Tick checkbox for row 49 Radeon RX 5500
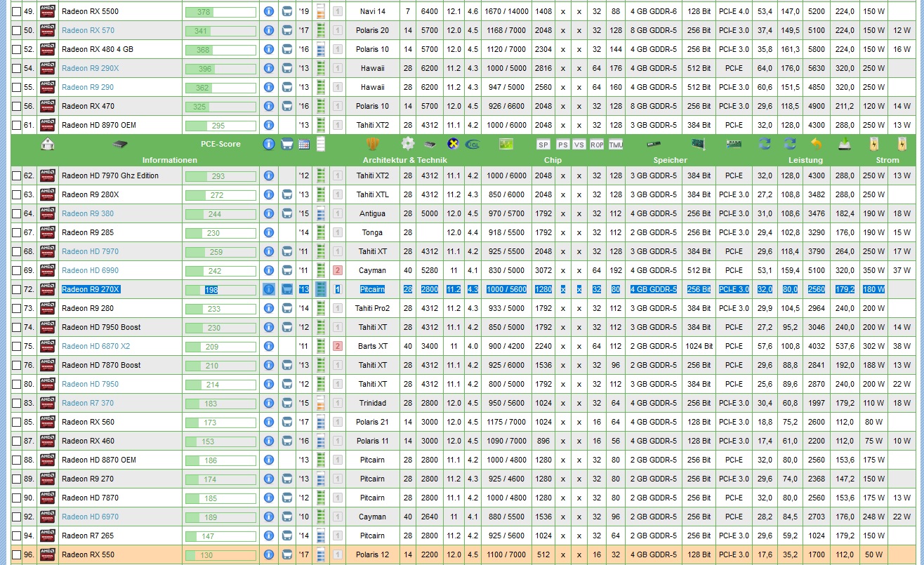Viewport: 924px width, 565px height. tap(17, 11)
